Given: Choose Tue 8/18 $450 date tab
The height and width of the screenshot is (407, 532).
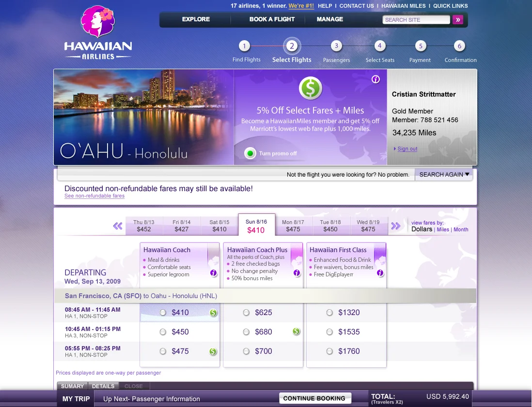Looking at the screenshot, I should pyautogui.click(x=330, y=226).
